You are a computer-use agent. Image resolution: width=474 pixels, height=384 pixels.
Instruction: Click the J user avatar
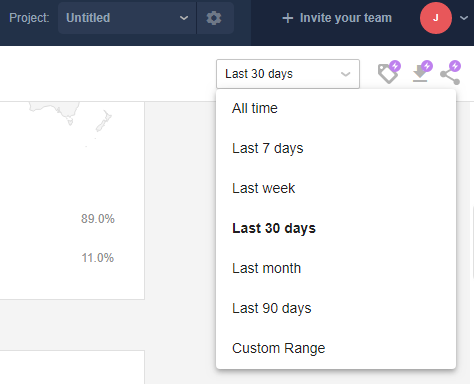436,18
